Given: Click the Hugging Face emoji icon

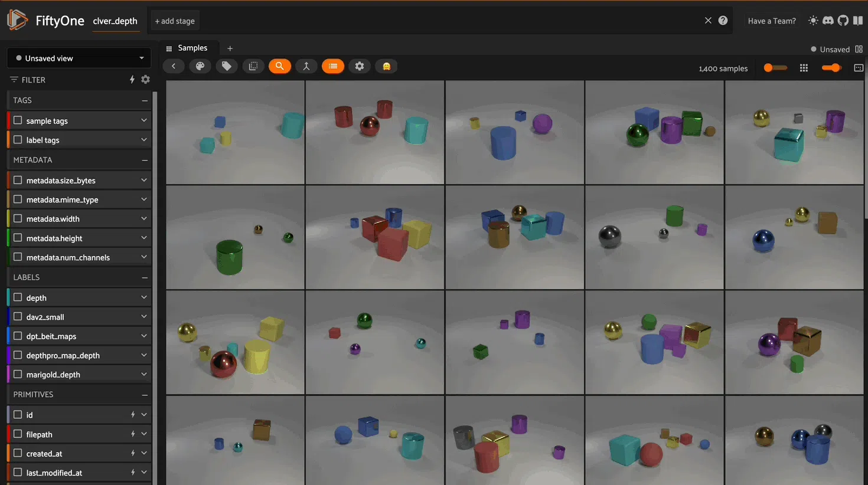Looking at the screenshot, I should point(386,66).
